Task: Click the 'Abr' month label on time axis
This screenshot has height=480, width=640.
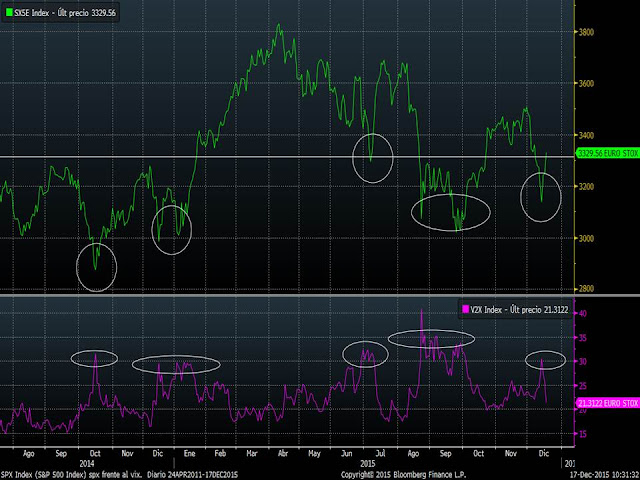Action: coord(283,453)
